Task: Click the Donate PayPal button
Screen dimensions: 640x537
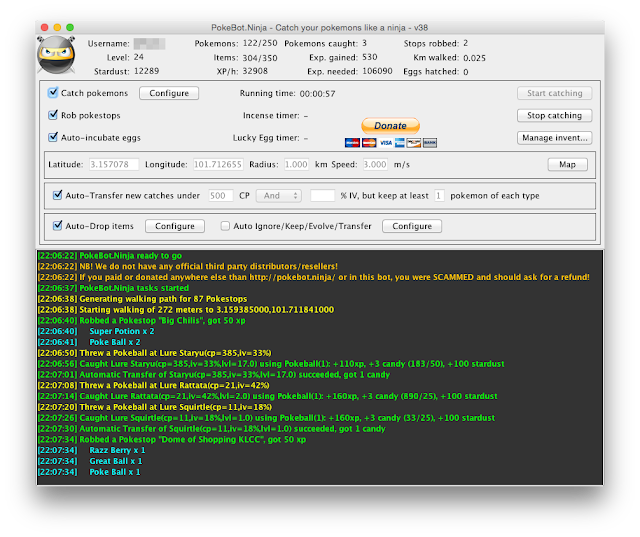Action: (390, 126)
